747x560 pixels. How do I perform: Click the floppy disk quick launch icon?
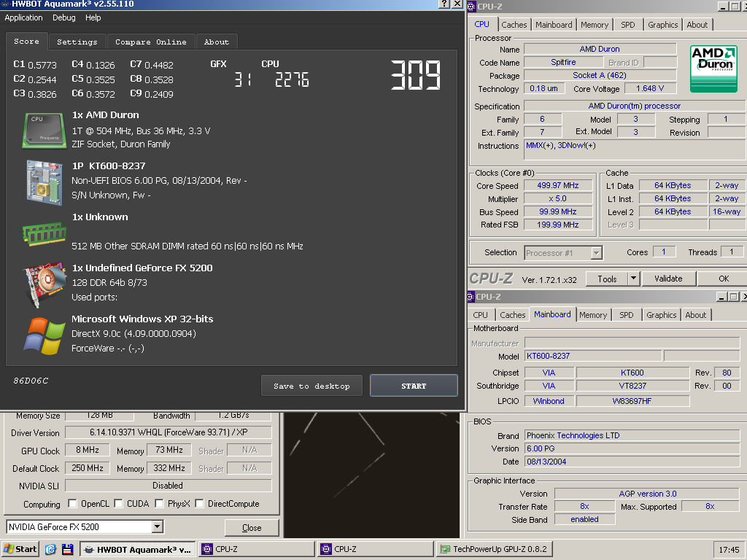point(68,549)
